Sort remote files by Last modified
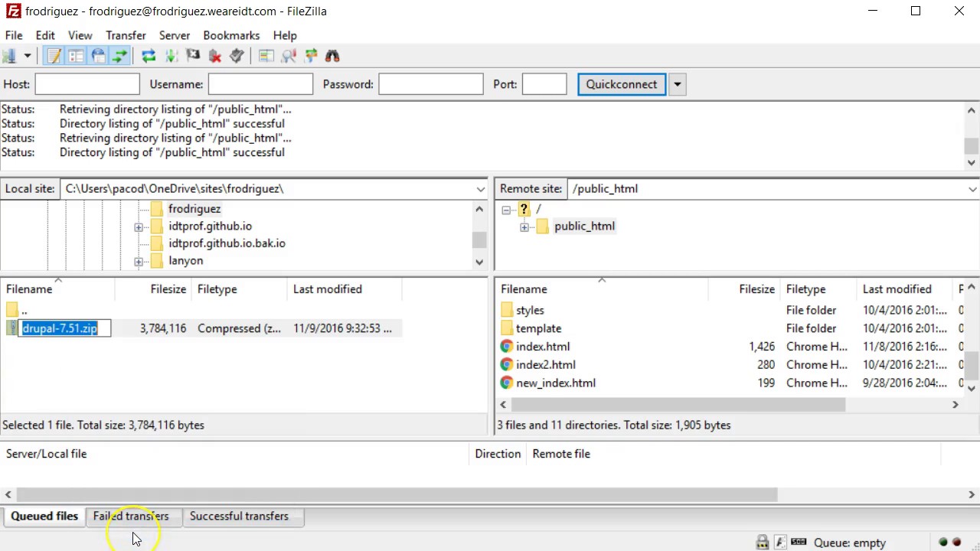Viewport: 980px width, 551px height. (x=905, y=289)
